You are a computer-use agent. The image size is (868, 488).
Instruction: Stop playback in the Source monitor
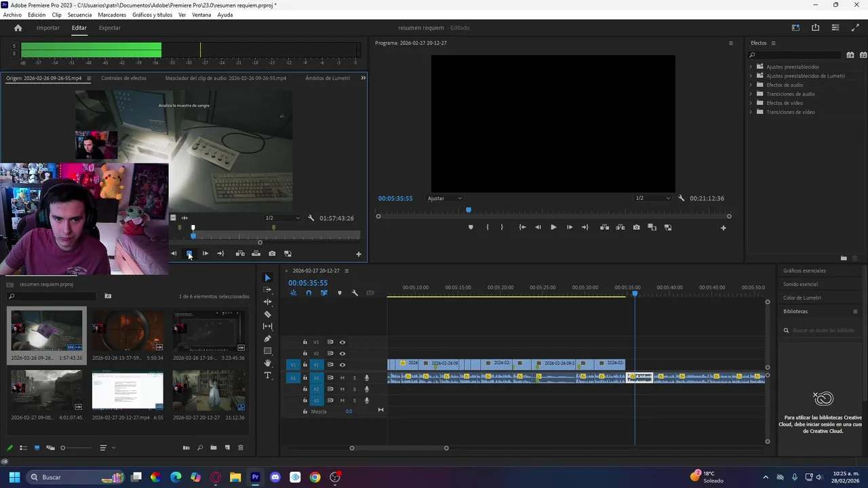tap(189, 253)
